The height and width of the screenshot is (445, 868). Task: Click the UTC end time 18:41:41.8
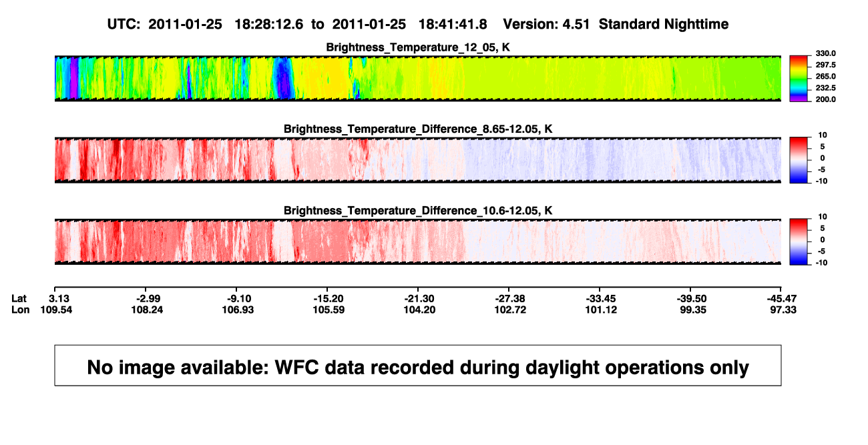[x=453, y=24]
